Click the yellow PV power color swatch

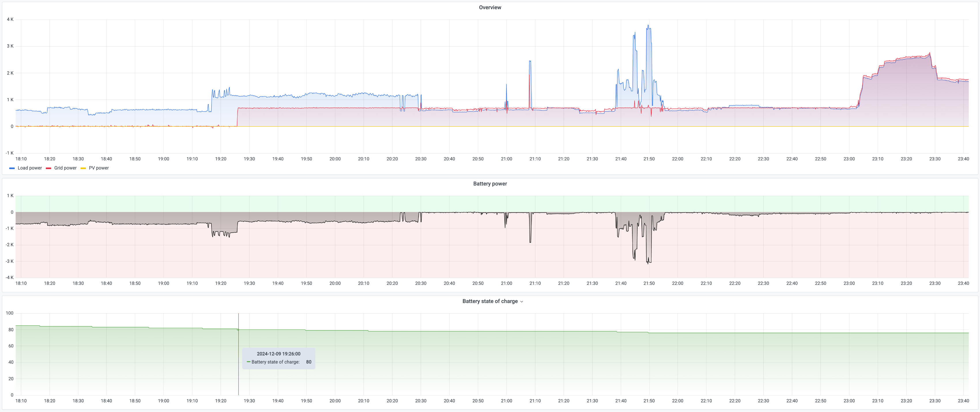click(83, 168)
